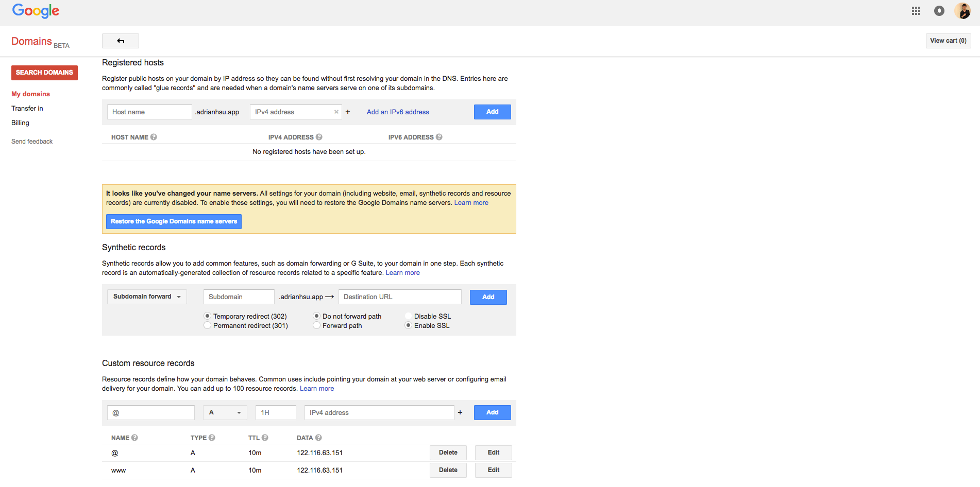Select Disable SSL option

pyautogui.click(x=409, y=316)
